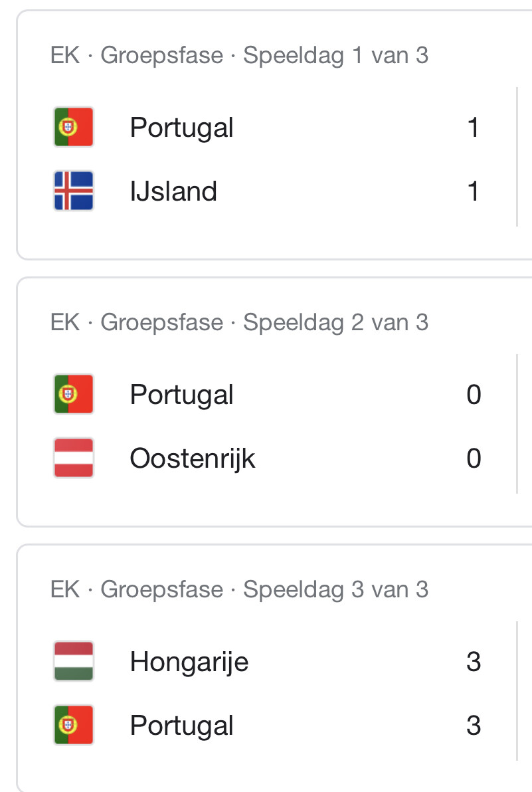Click Oostenrijk score of 0

(x=474, y=458)
